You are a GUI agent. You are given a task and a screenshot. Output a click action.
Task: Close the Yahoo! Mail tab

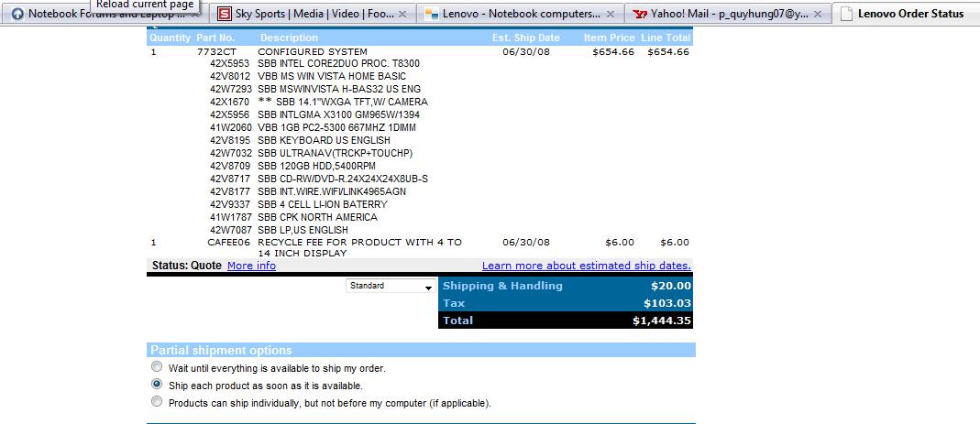[818, 14]
